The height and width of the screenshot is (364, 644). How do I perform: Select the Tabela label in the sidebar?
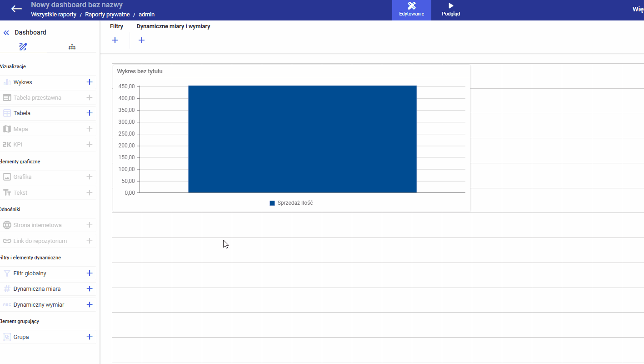click(22, 113)
